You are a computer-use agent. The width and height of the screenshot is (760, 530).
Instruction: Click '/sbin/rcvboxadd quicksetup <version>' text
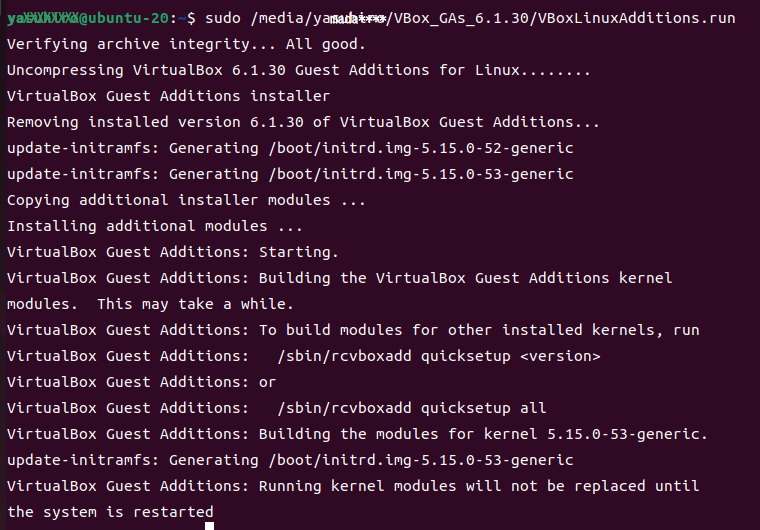(439, 356)
